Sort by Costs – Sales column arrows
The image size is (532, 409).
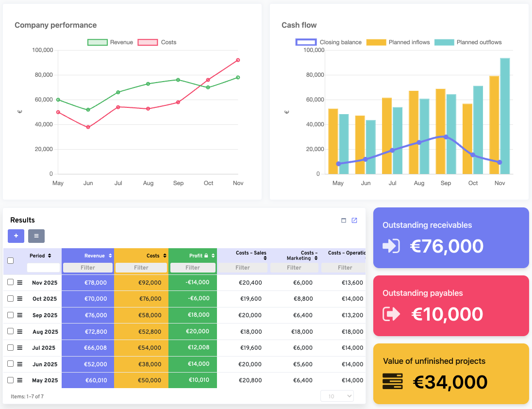[265, 258]
